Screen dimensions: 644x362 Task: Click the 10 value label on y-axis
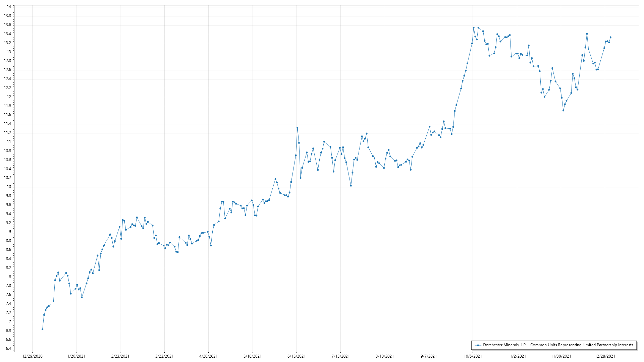tap(9, 187)
